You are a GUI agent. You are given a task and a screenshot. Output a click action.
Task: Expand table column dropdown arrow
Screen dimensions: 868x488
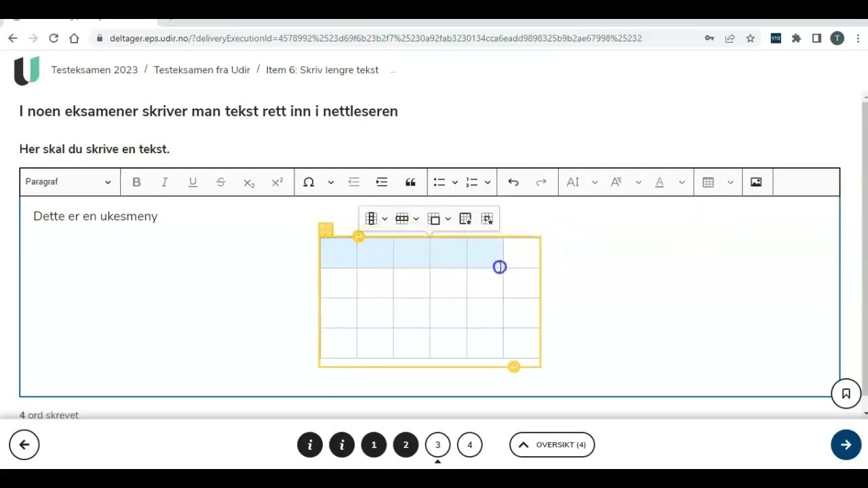tap(384, 219)
